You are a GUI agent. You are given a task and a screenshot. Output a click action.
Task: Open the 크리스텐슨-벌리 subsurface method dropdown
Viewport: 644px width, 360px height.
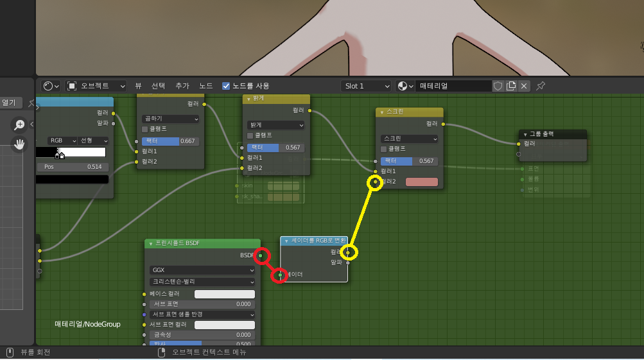pyautogui.click(x=202, y=282)
